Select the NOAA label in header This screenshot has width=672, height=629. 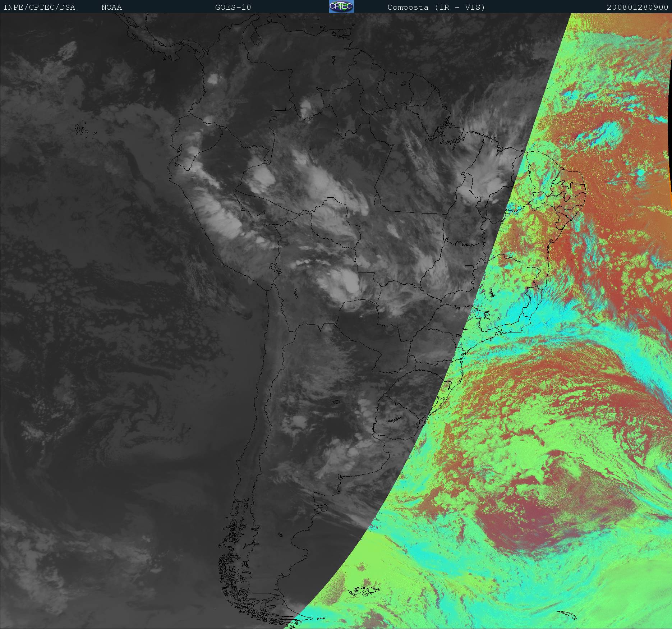111,7
